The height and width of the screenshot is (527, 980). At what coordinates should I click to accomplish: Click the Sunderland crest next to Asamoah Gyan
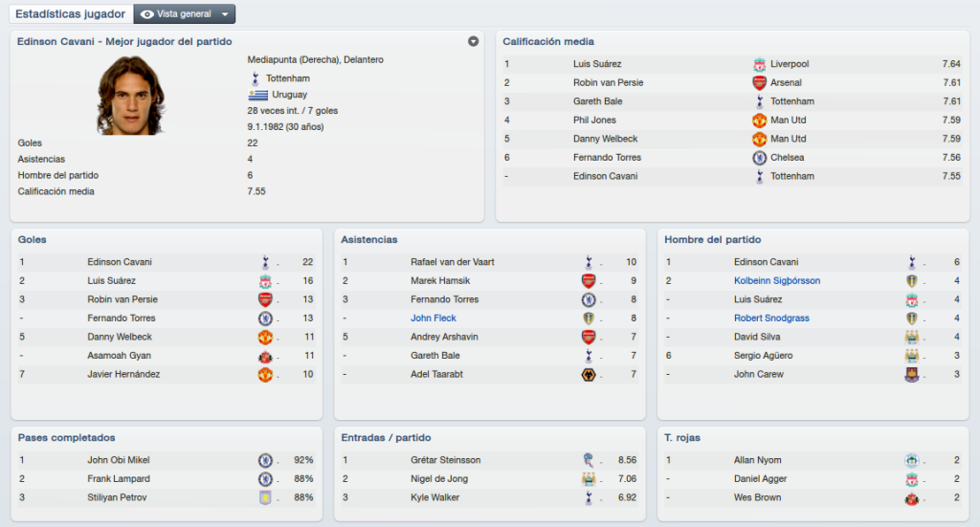pyautogui.click(x=265, y=356)
